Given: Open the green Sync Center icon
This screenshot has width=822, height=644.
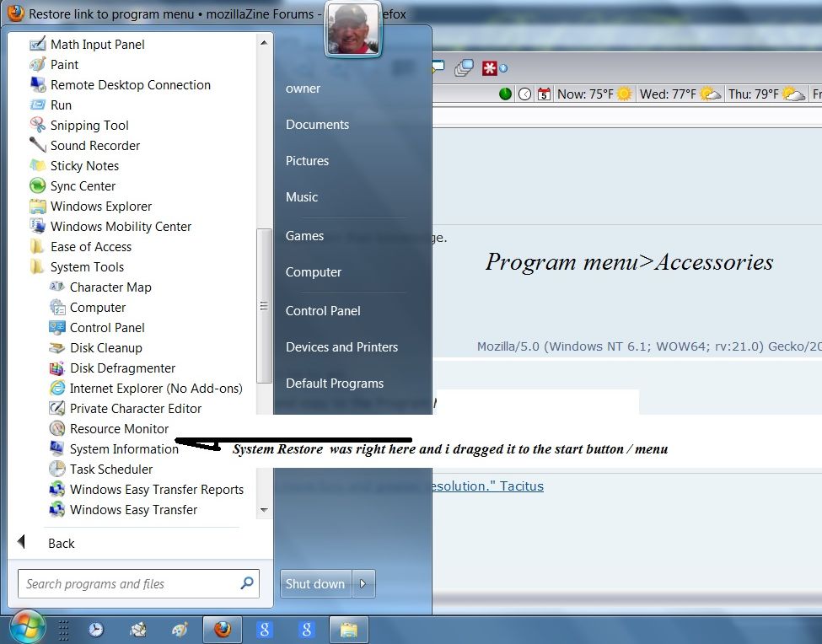Looking at the screenshot, I should [x=38, y=185].
